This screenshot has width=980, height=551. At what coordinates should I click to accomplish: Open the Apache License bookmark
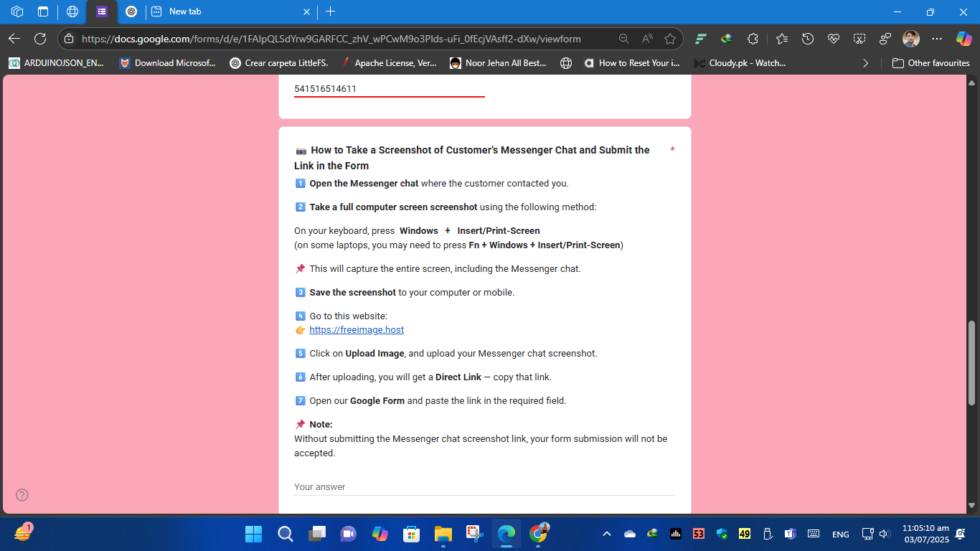point(388,63)
